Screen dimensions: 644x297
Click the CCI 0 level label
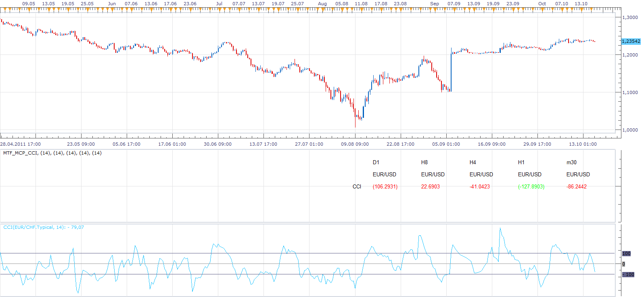(623, 264)
